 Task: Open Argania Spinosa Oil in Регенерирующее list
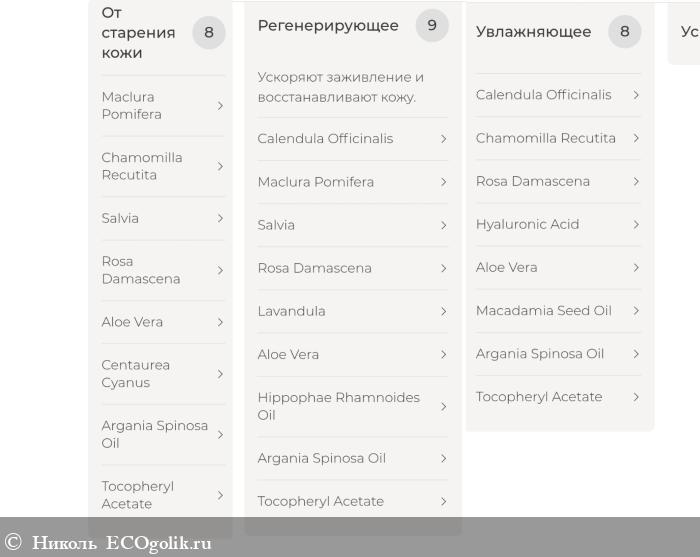[x=322, y=458]
